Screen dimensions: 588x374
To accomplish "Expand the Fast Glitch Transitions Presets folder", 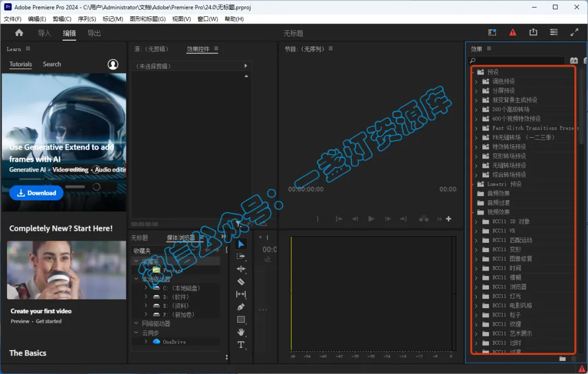I will click(x=476, y=128).
